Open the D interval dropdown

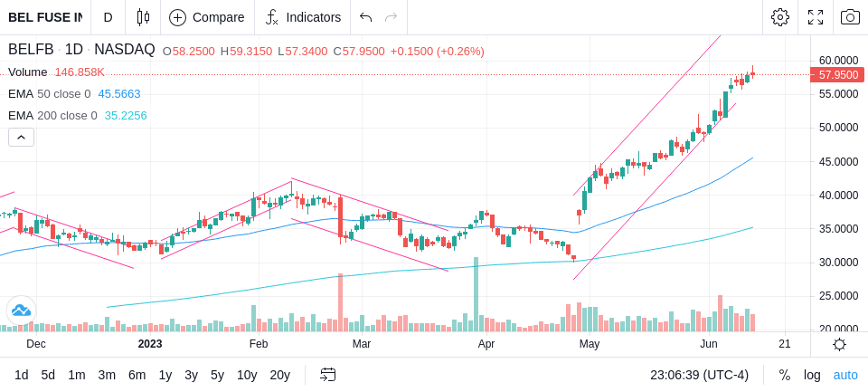click(x=108, y=17)
